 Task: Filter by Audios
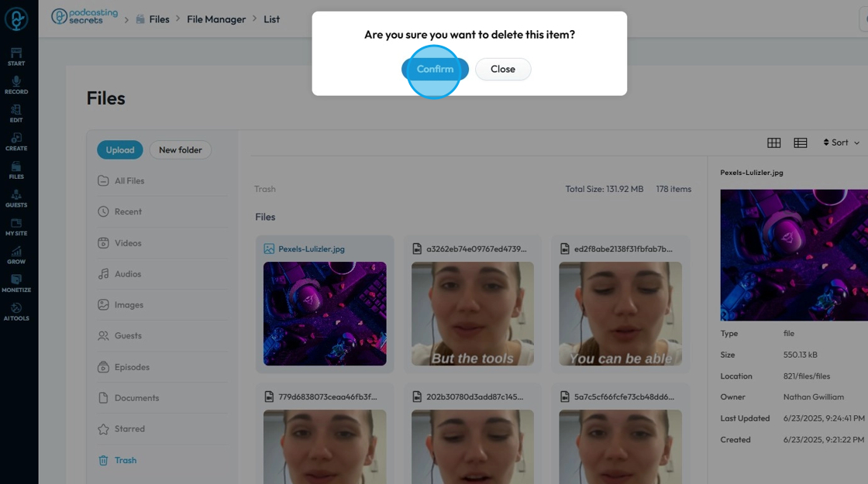(127, 274)
